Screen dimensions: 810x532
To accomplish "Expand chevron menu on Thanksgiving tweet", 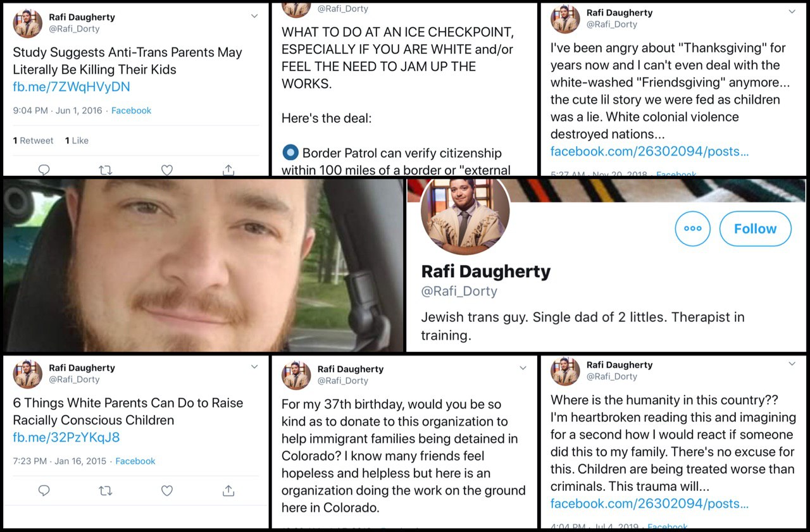I will pyautogui.click(x=792, y=11).
